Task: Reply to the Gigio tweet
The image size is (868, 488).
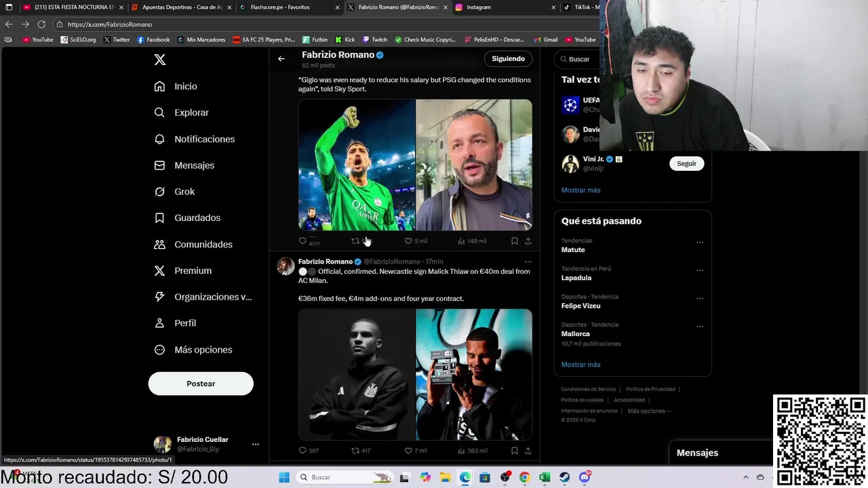Action: [303, 241]
